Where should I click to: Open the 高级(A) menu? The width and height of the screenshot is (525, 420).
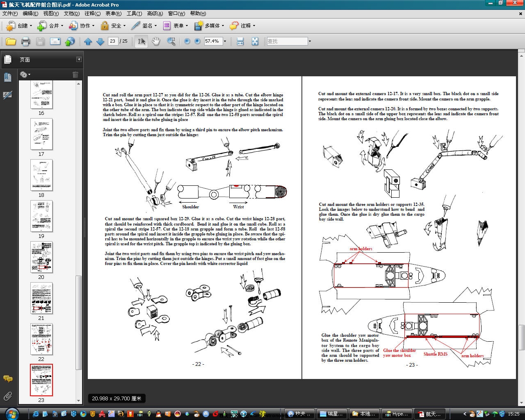point(155,14)
